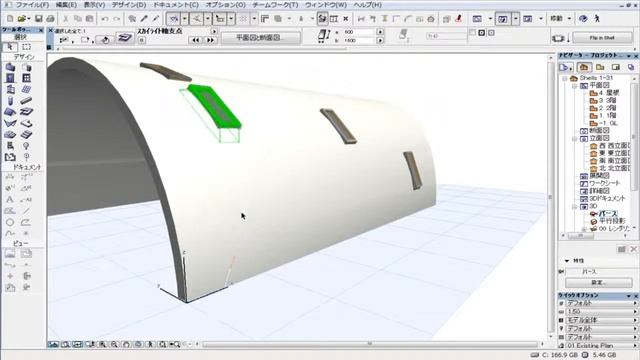Click the 平面図と断面図... button

point(261,38)
